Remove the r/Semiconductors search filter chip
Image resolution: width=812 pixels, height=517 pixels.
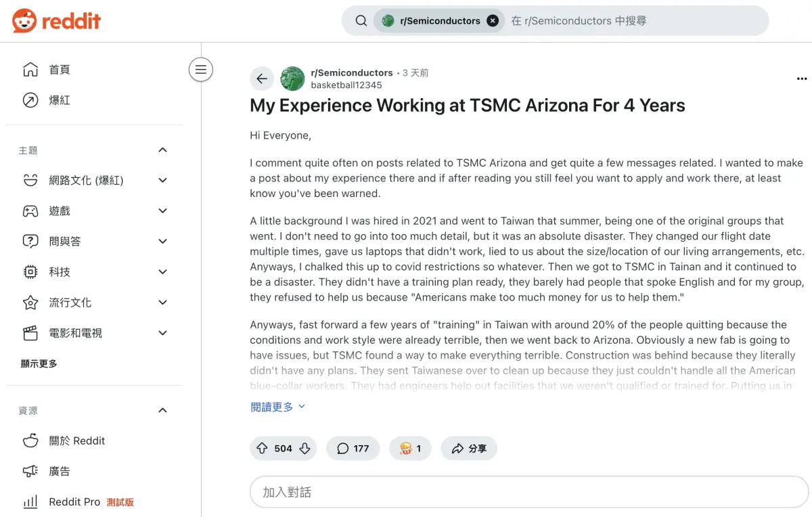(493, 21)
